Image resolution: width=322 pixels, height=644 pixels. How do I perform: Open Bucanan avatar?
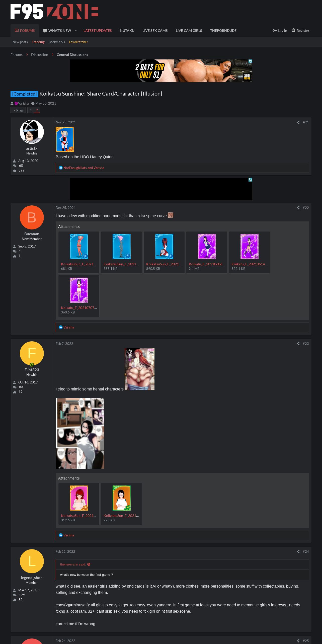pyautogui.click(x=32, y=217)
